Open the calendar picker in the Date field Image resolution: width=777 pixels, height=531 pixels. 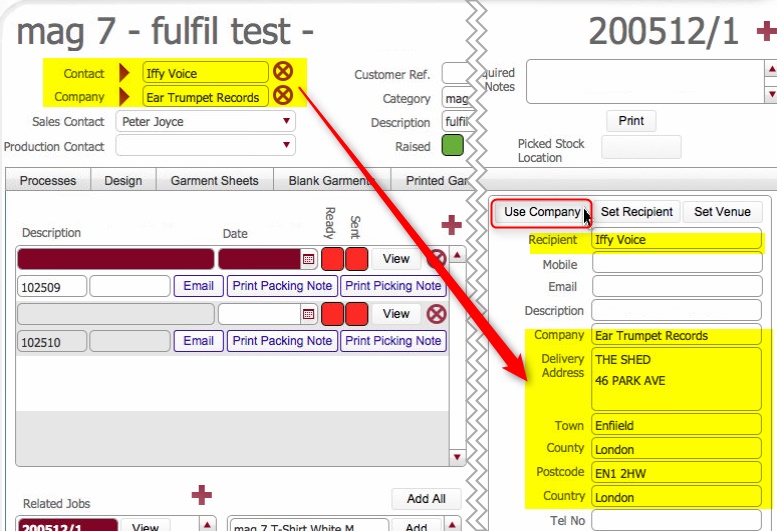(308, 259)
